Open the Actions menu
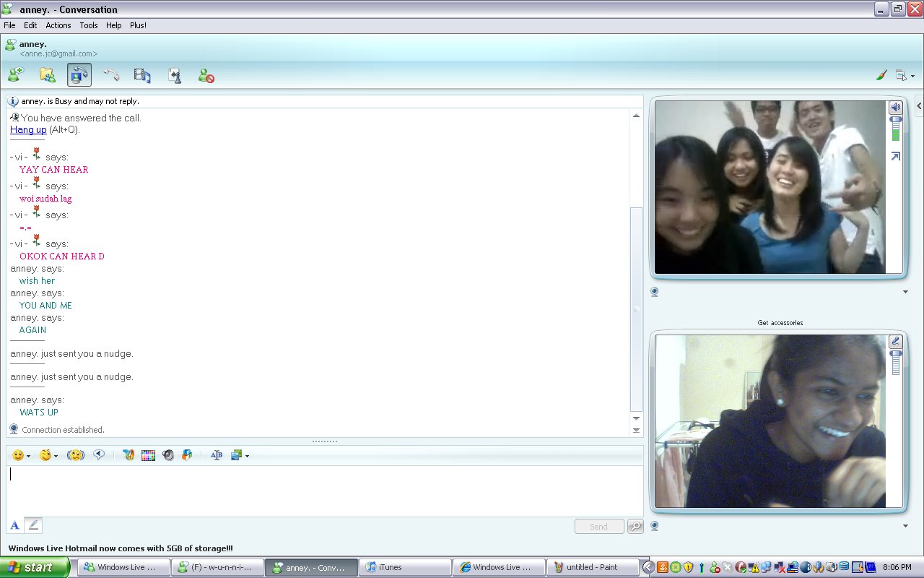Viewport: 924px width, 578px height. pos(58,25)
